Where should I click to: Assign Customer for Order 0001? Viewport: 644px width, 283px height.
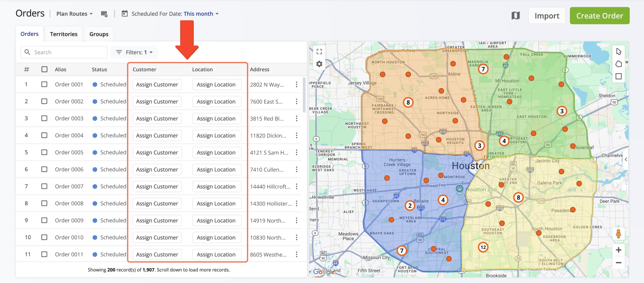click(157, 84)
